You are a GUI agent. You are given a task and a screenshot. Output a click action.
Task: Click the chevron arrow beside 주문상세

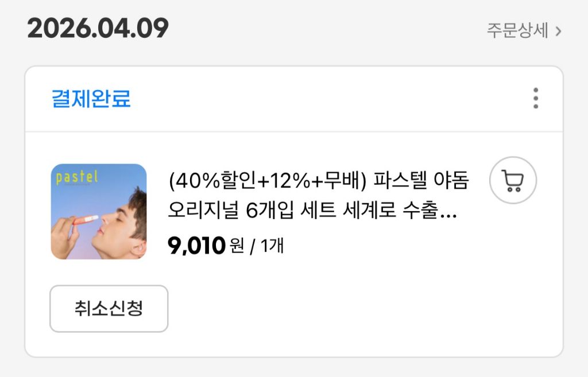click(558, 31)
